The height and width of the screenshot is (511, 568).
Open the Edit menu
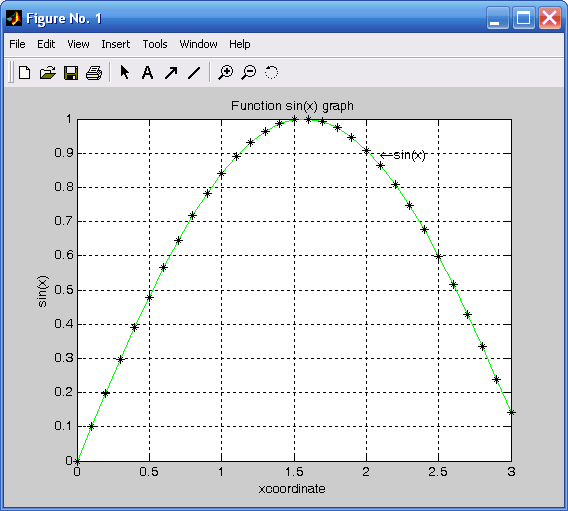click(46, 44)
